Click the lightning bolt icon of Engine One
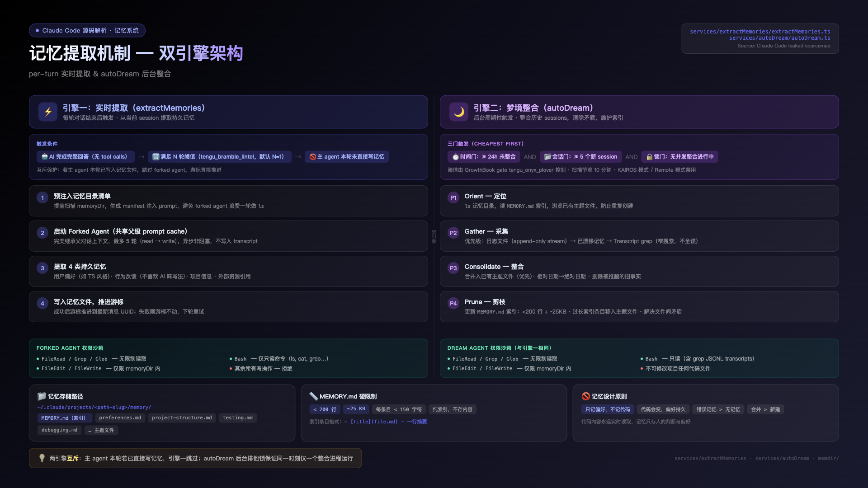Image resolution: width=868 pixels, height=488 pixels. (x=48, y=112)
